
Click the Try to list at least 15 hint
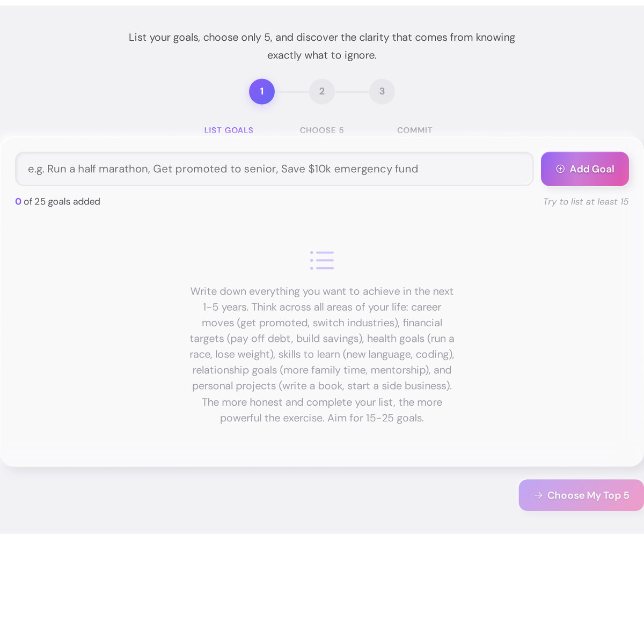point(586,201)
